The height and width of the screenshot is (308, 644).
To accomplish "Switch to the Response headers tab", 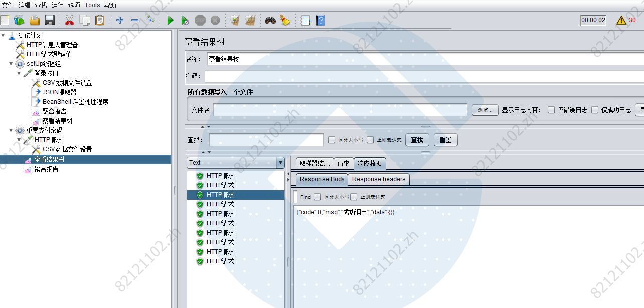I will tap(379, 179).
